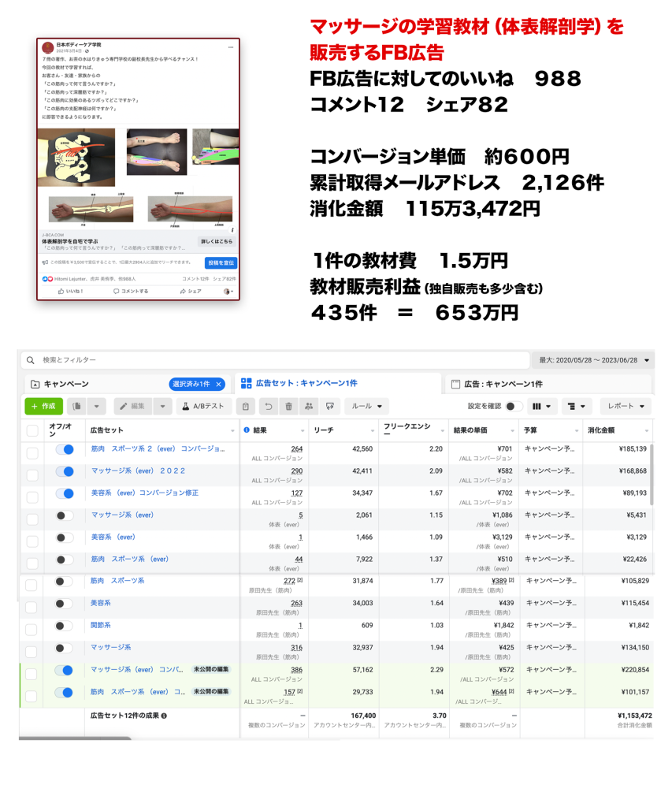
Task: Click the 投稿を宣伝 boost post button
Action: [221, 262]
